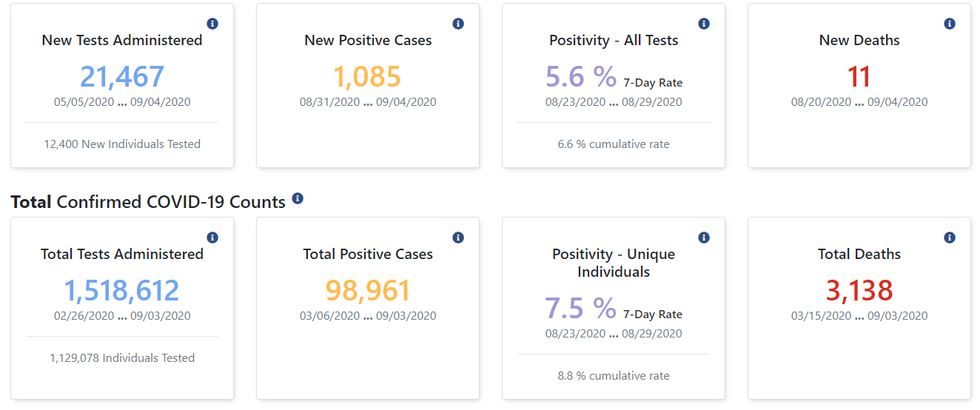Click the 11 new deaths count

coord(859,77)
